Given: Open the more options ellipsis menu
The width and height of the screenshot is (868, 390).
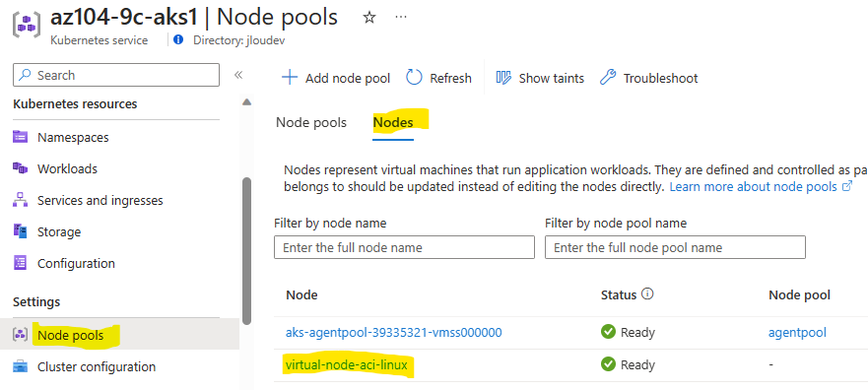Looking at the screenshot, I should coord(401,18).
